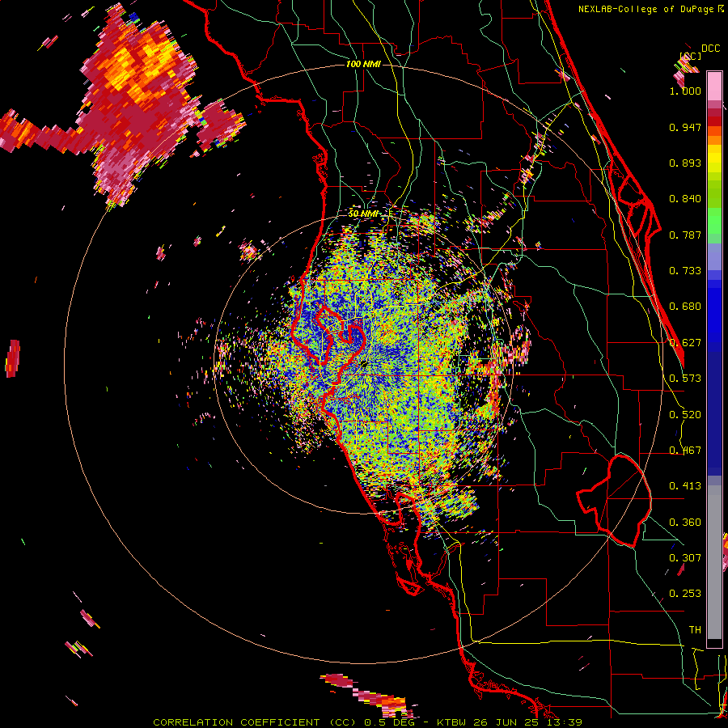Click the 0.573 legend value
This screenshot has width=728, height=728.
point(685,379)
